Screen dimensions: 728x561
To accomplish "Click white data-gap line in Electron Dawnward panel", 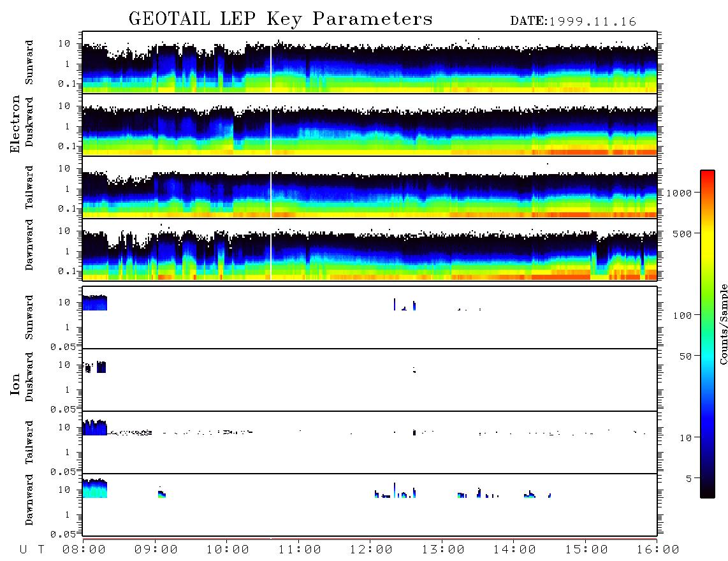I will pyautogui.click(x=271, y=256).
